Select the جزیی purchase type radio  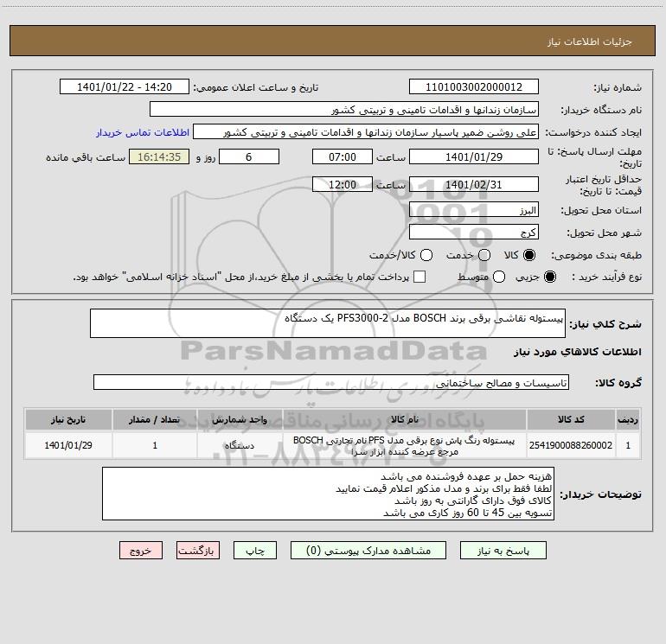549,277
